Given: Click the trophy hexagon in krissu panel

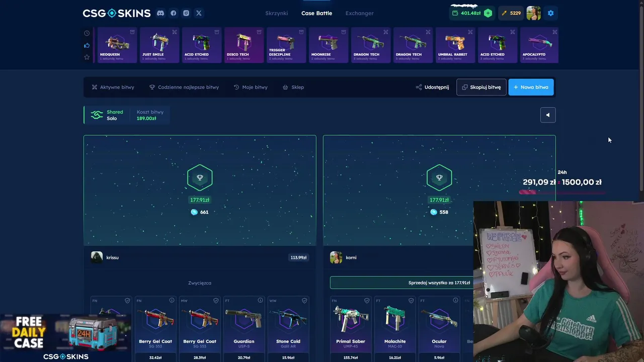Looking at the screenshot, I should click(200, 177).
